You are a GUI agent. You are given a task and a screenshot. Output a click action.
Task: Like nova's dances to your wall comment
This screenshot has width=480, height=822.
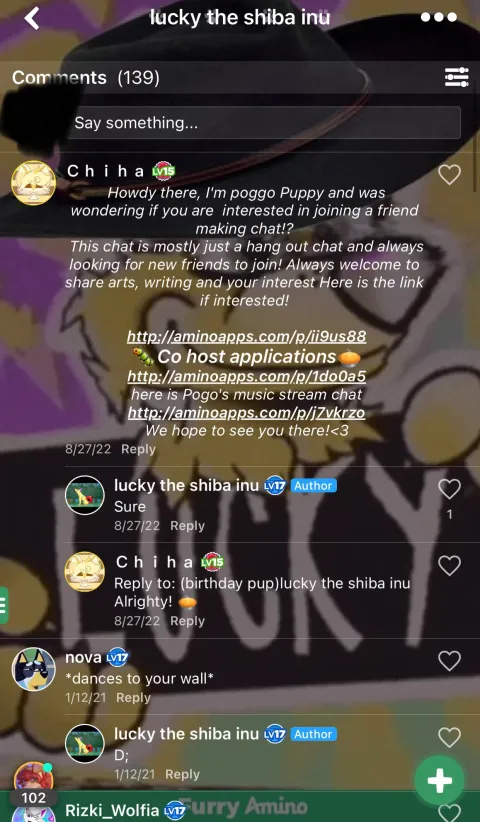click(x=449, y=661)
